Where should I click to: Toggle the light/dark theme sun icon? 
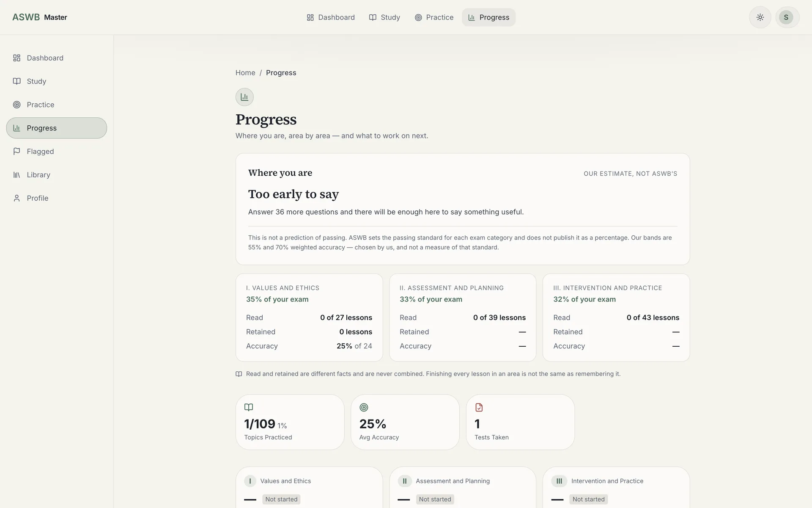pyautogui.click(x=760, y=17)
